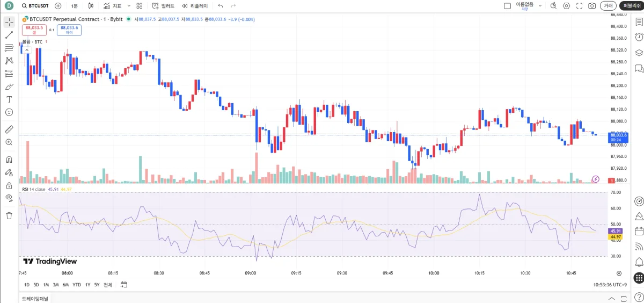Click the 퍼블리쉬 publish button
644x303 pixels.
[631, 5]
